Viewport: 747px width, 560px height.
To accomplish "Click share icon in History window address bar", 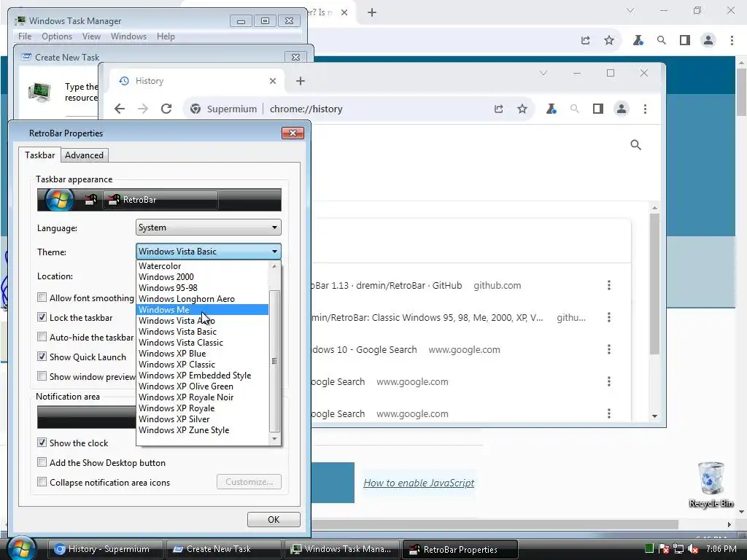I will coord(498,109).
